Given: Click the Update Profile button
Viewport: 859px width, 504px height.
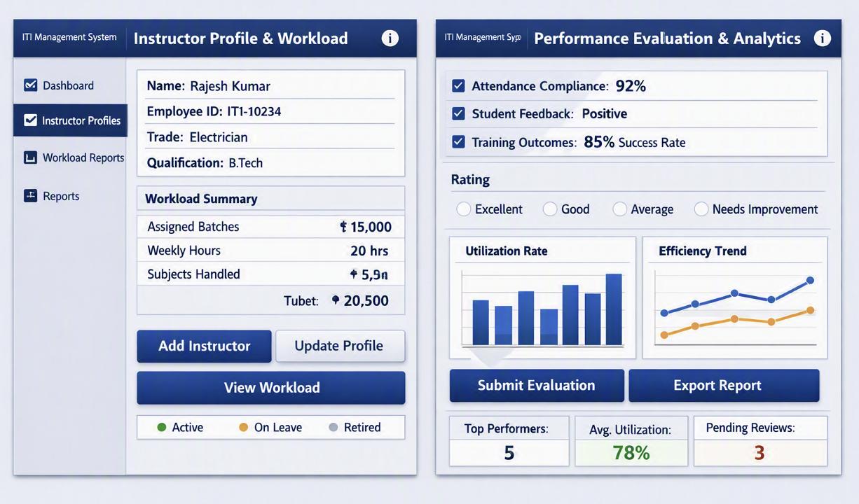Looking at the screenshot, I should click(x=340, y=346).
